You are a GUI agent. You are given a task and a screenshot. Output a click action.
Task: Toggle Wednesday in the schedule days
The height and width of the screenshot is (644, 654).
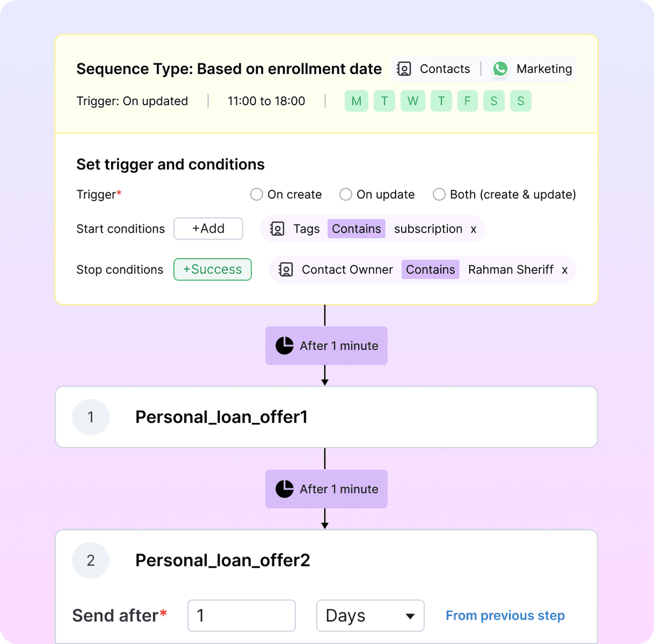413,101
